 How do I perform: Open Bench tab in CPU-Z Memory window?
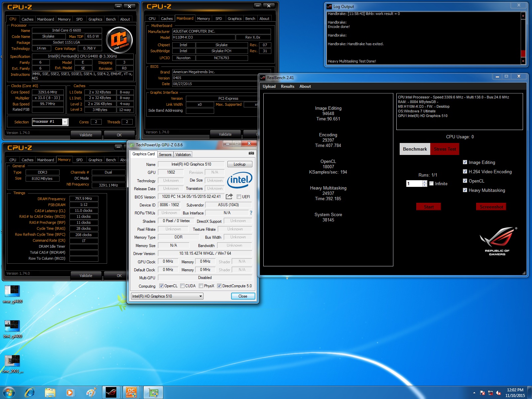[x=111, y=160]
